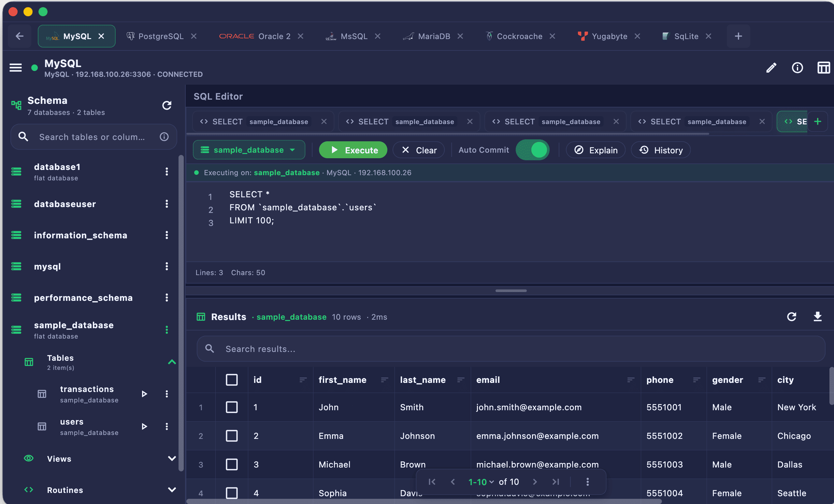Click the Explain button
Screen dimensions: 834x504
pos(596,150)
